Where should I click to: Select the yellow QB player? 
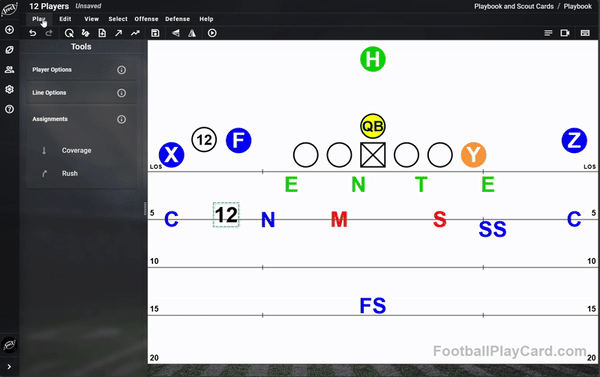[373, 126]
